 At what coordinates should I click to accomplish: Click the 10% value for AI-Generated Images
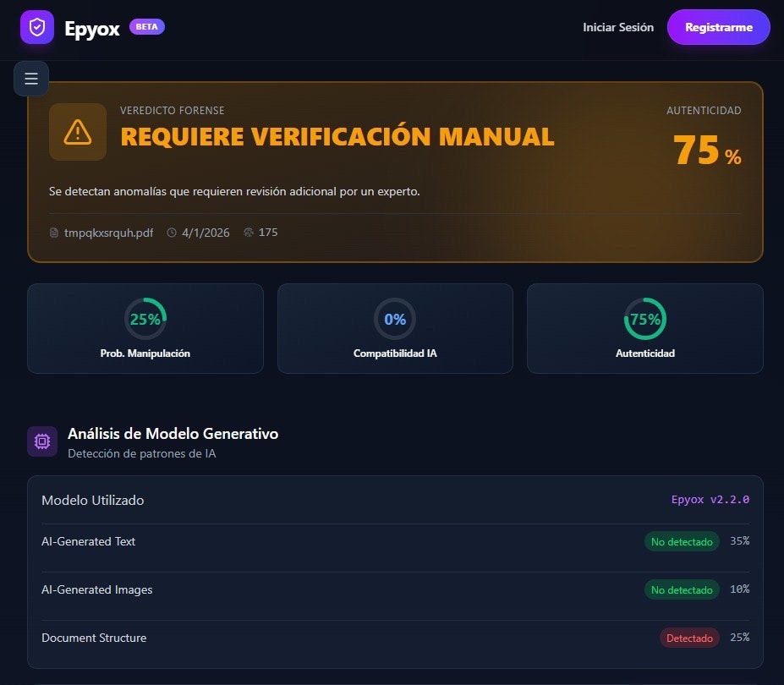(739, 589)
